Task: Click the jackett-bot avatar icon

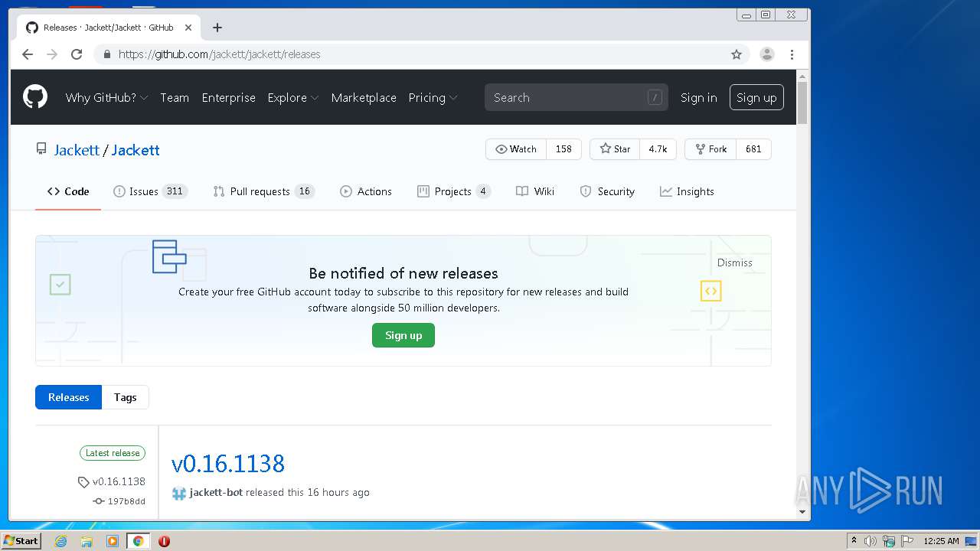Action: click(179, 494)
